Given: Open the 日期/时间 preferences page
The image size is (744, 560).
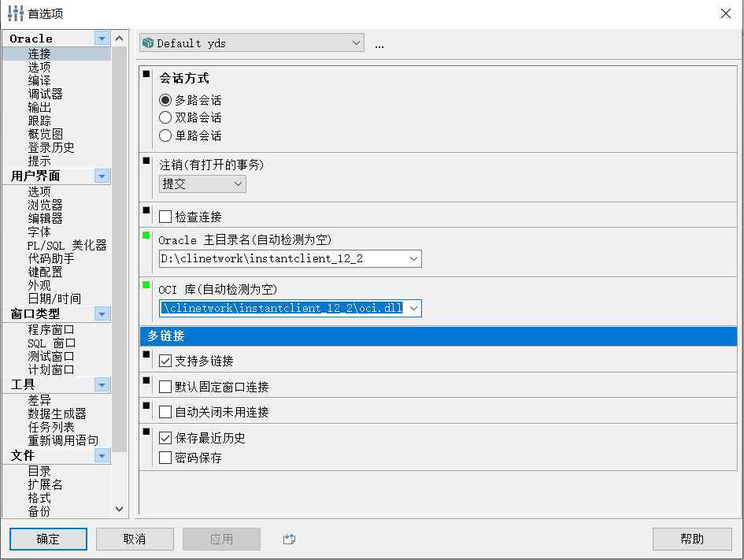Looking at the screenshot, I should (54, 299).
